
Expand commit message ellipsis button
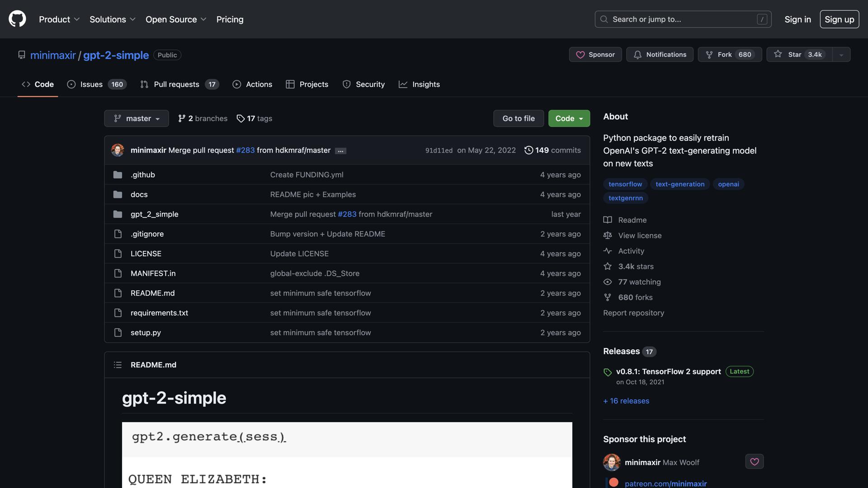pyautogui.click(x=340, y=151)
